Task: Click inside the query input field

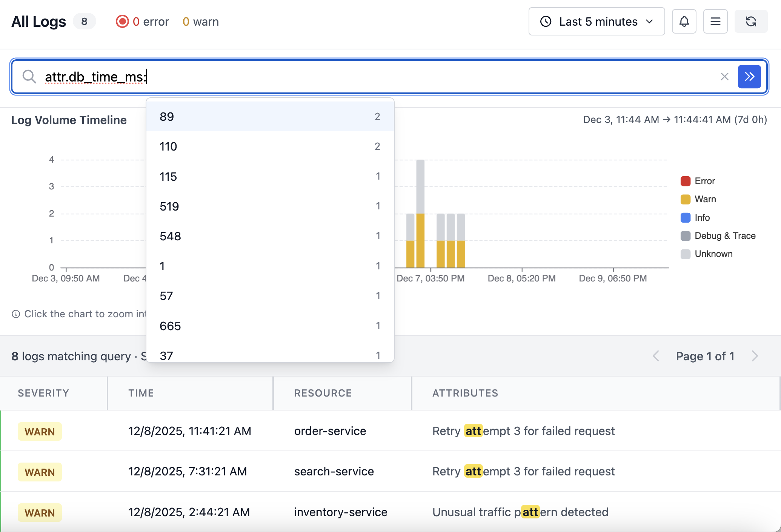Action: 264,77
